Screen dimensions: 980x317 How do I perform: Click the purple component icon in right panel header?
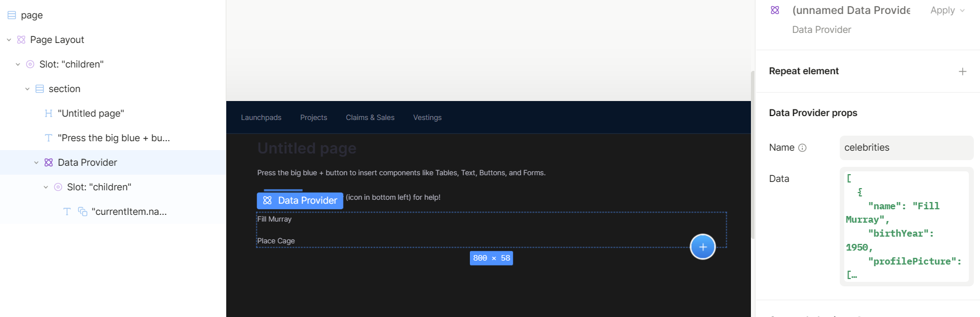pos(775,10)
